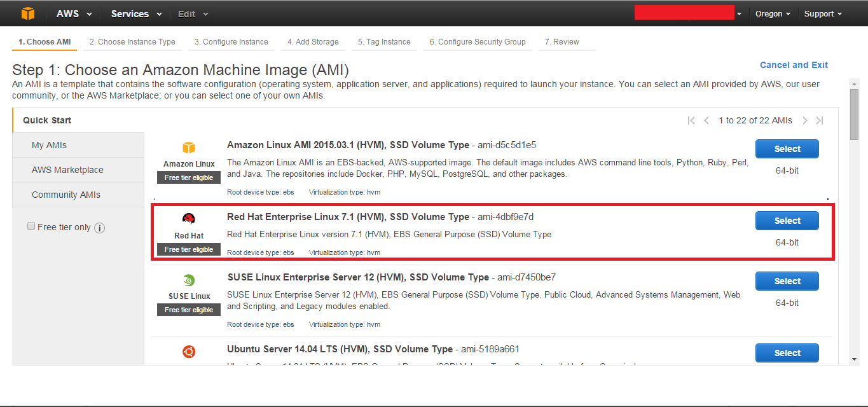Select Red Hat Enterprise Linux 7.1 AMI

(787, 221)
